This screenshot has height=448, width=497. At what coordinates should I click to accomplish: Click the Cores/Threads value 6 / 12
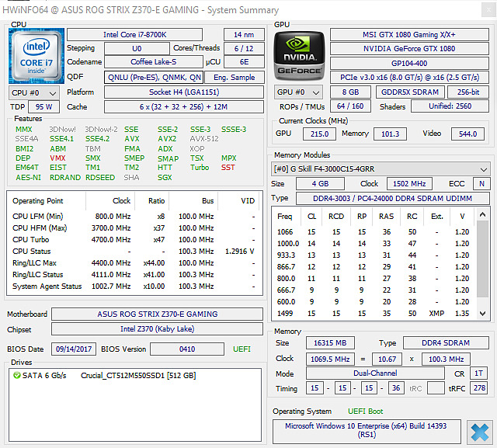pyautogui.click(x=244, y=48)
